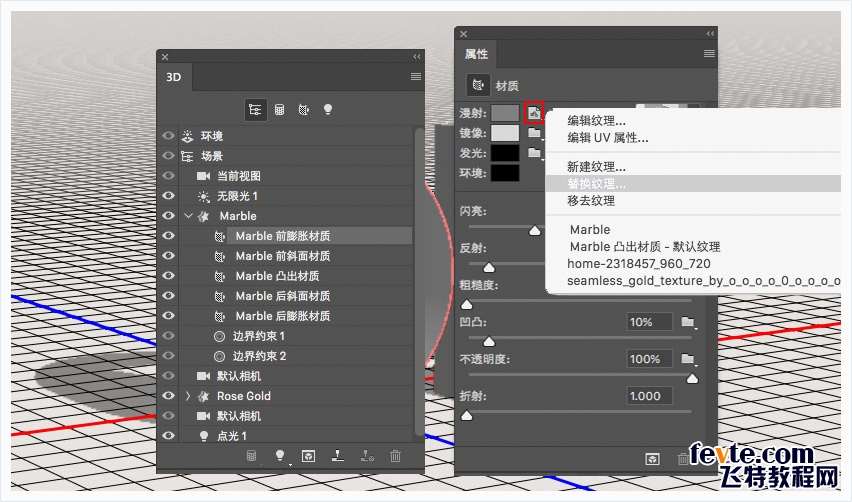Filter 3D panel by lights
This screenshot has width=852, height=502.
pos(328,109)
